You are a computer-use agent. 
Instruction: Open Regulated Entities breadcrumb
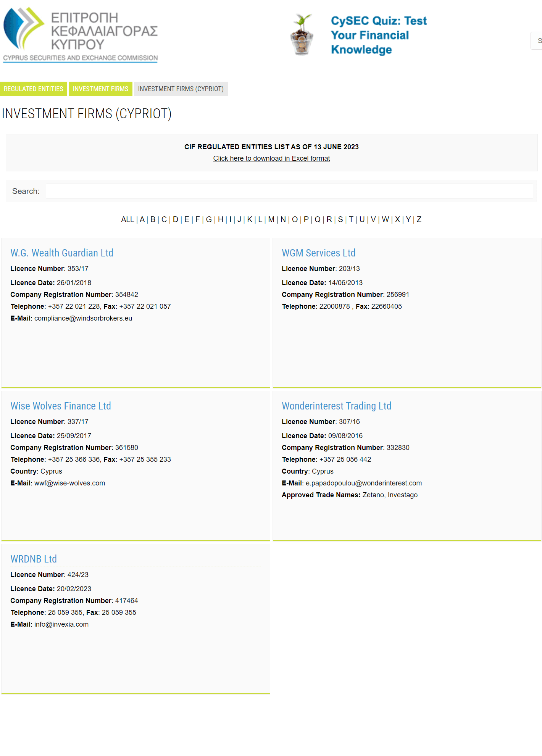click(34, 89)
